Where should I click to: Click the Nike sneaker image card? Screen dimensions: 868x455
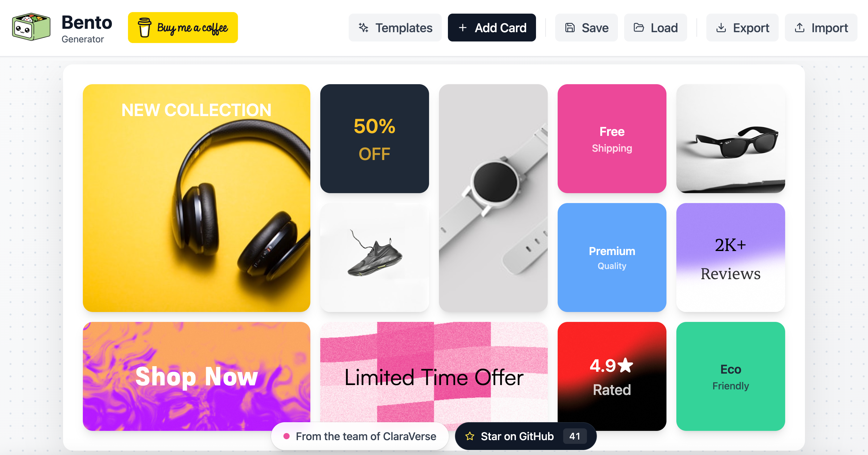[x=374, y=257]
